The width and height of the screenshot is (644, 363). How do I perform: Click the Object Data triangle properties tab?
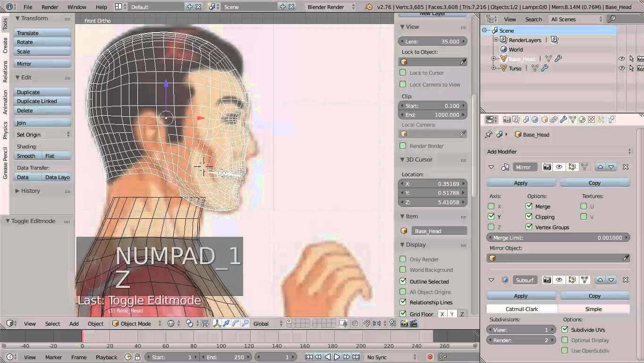tap(572, 119)
